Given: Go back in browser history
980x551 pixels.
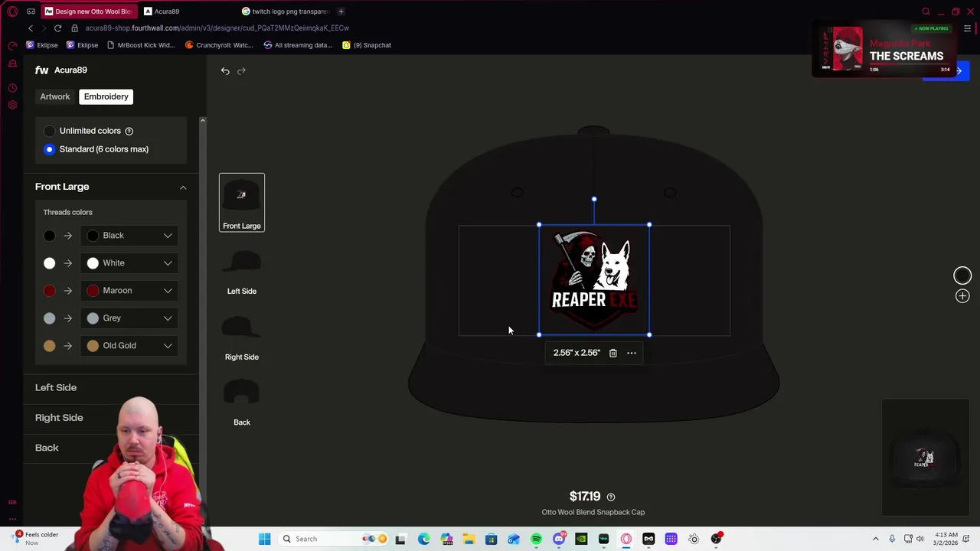Looking at the screenshot, I should coord(31,28).
